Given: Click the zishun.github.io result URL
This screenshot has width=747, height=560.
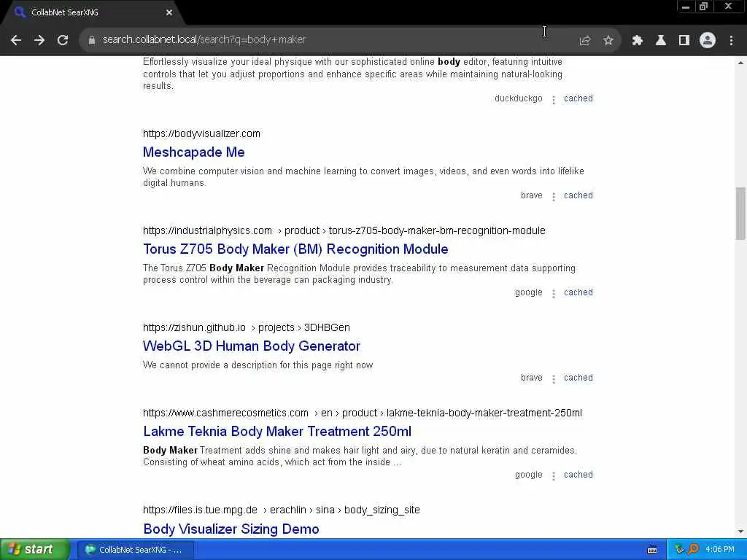Looking at the screenshot, I should (x=247, y=327).
